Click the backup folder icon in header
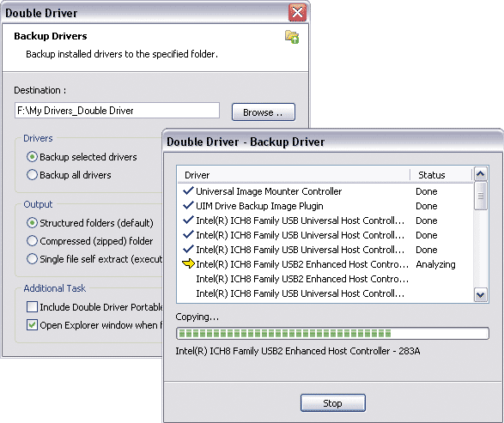This screenshot has height=423, width=504. click(x=292, y=37)
